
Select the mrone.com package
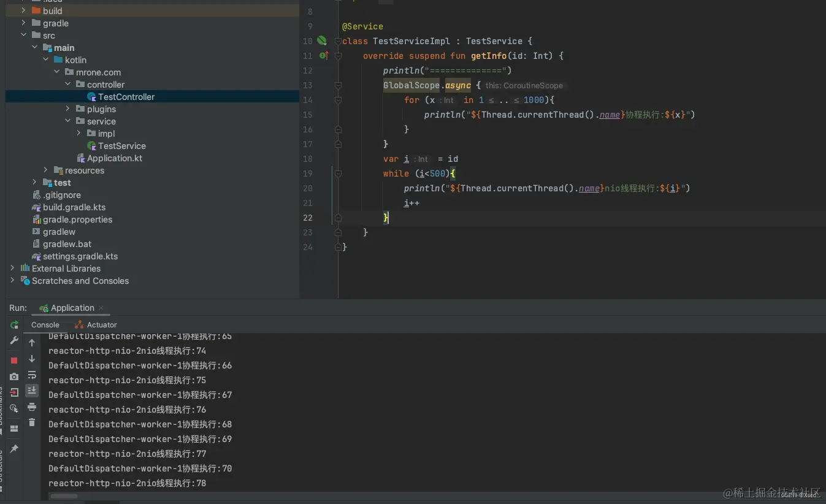98,72
